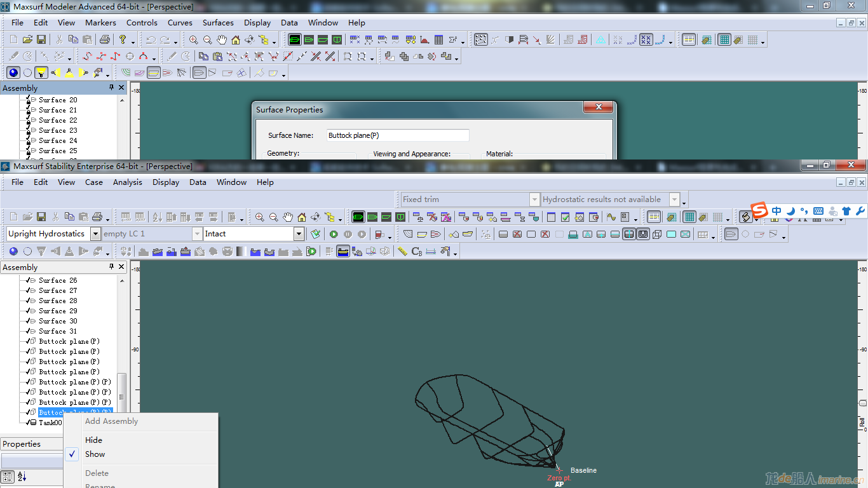This screenshot has width=868, height=488.
Task: Click sort A-Z icon in Stability toolbar
Action: pyautogui.click(x=157, y=217)
